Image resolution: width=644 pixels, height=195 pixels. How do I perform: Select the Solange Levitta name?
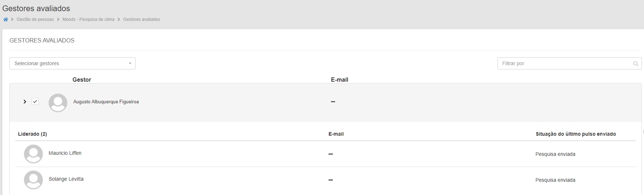point(66,179)
